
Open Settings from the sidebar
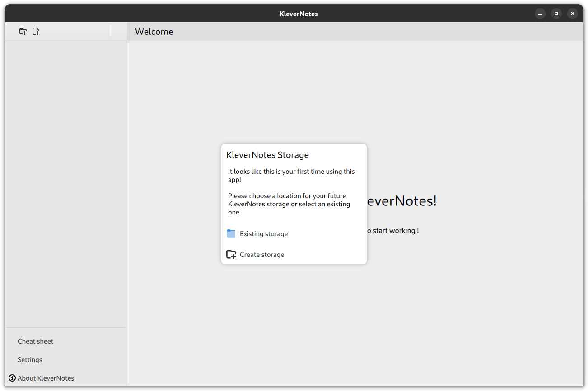tap(30, 359)
